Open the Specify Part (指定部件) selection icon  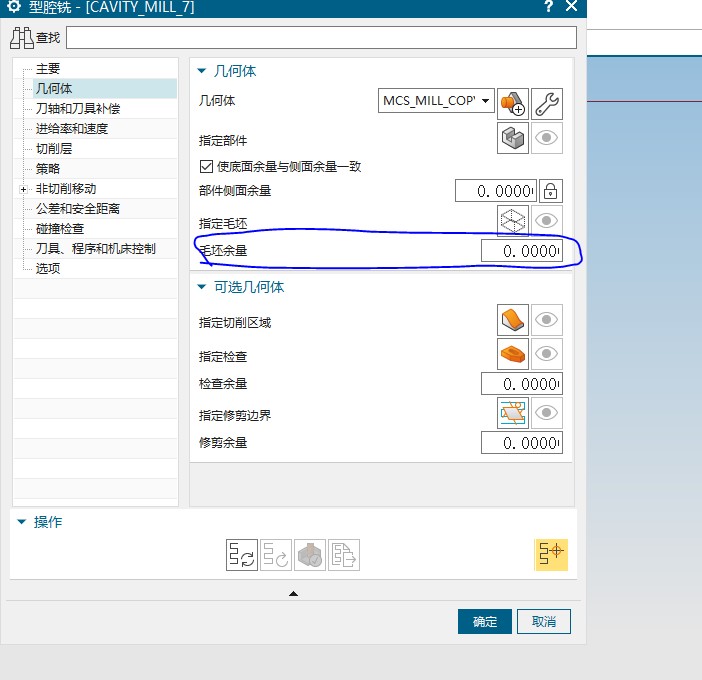coord(513,138)
